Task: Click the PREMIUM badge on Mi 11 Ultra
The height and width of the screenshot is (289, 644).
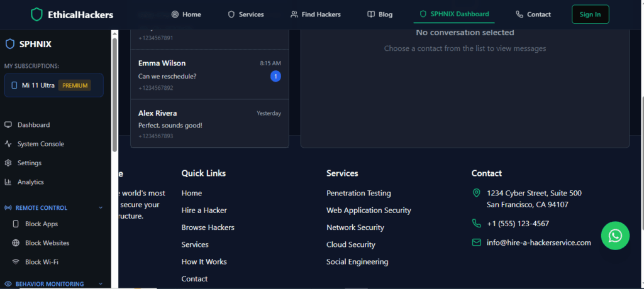Action: click(75, 85)
